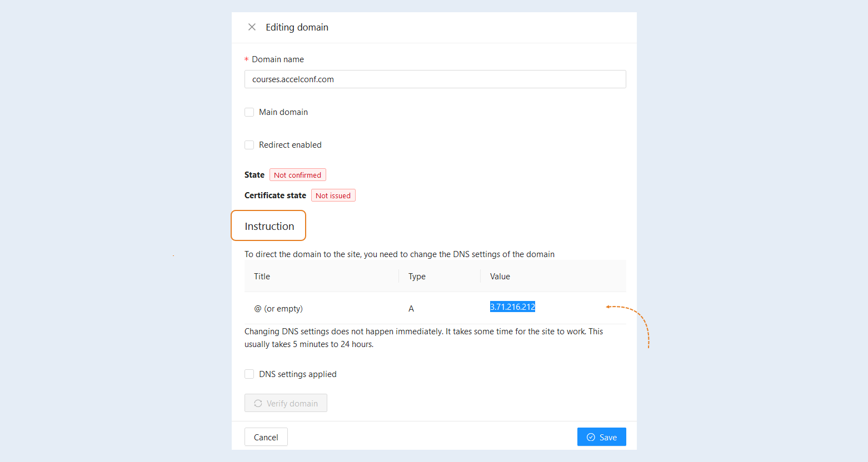The height and width of the screenshot is (462, 868).
Task: Click the Title column header
Action: pyautogui.click(x=262, y=277)
